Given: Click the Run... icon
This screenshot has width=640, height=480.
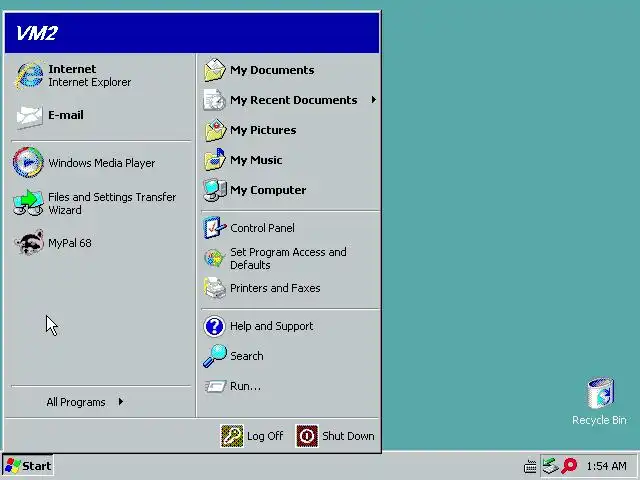Looking at the screenshot, I should (x=215, y=386).
